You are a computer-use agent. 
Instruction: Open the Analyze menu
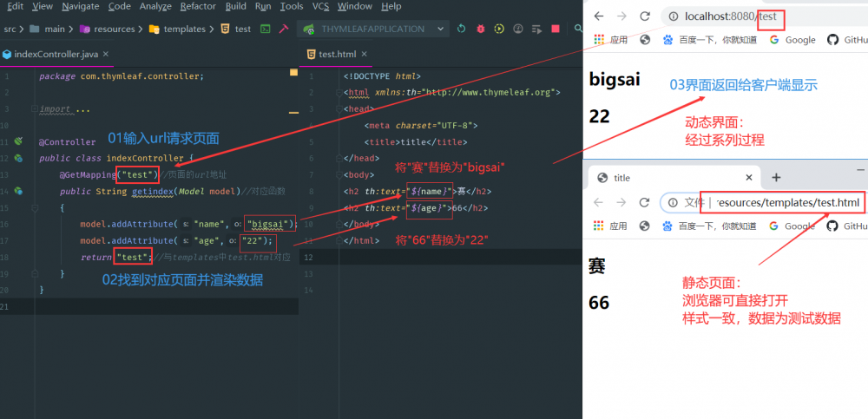[155, 7]
